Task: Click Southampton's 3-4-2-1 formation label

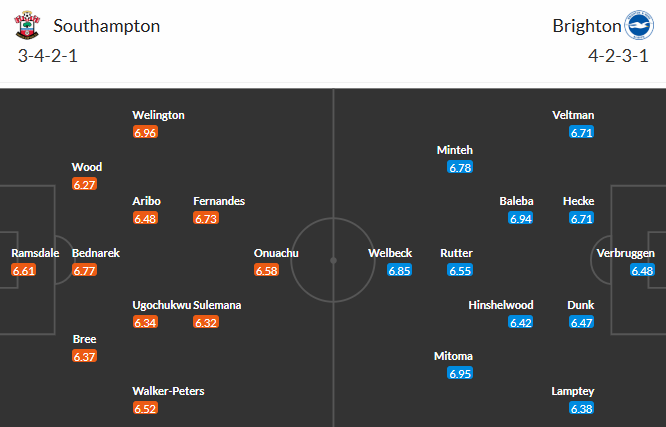Action: pyautogui.click(x=48, y=55)
